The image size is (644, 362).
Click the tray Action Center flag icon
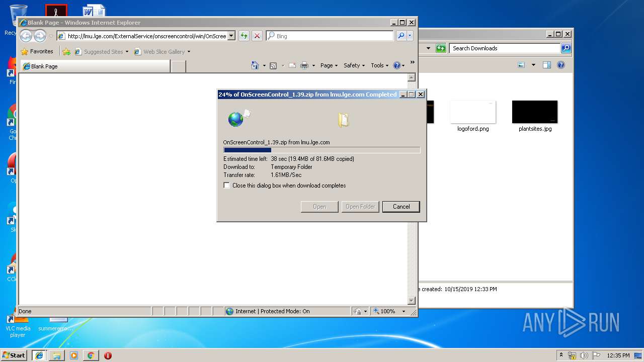[x=596, y=355]
